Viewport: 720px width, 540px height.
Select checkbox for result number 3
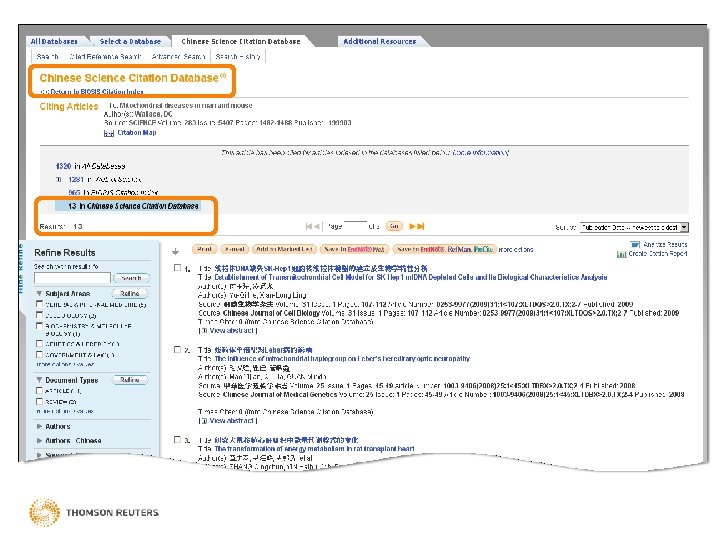178,439
